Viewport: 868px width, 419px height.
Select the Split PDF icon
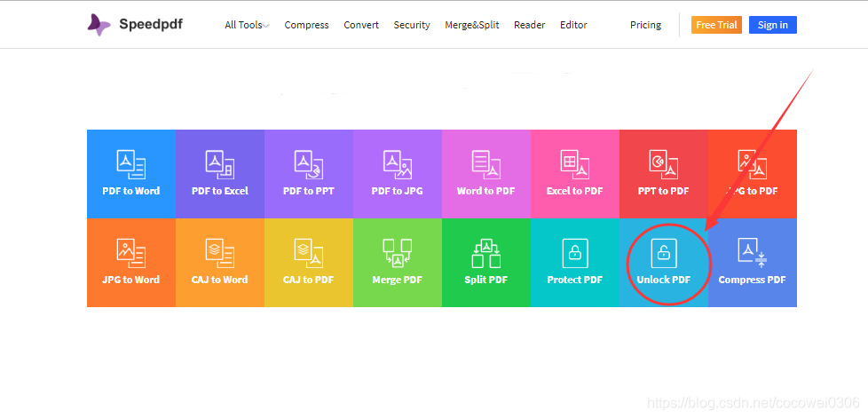tap(485, 262)
